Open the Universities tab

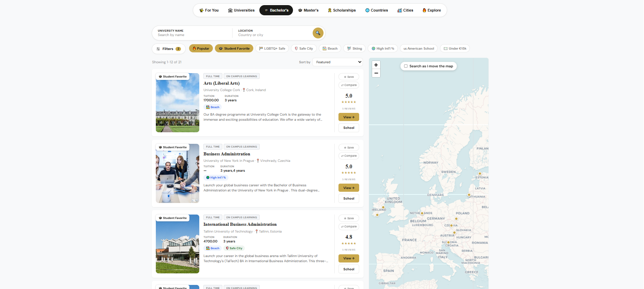pos(241,10)
